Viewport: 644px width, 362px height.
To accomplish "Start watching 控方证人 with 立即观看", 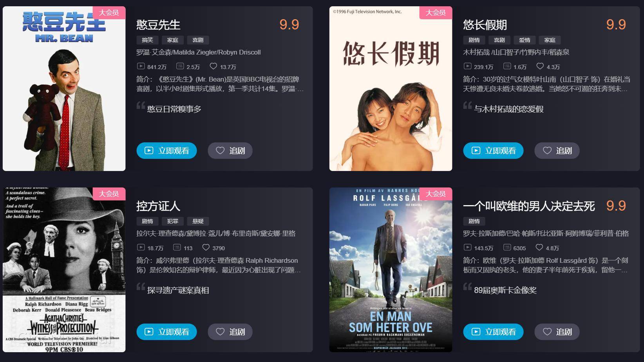I will [x=166, y=332].
